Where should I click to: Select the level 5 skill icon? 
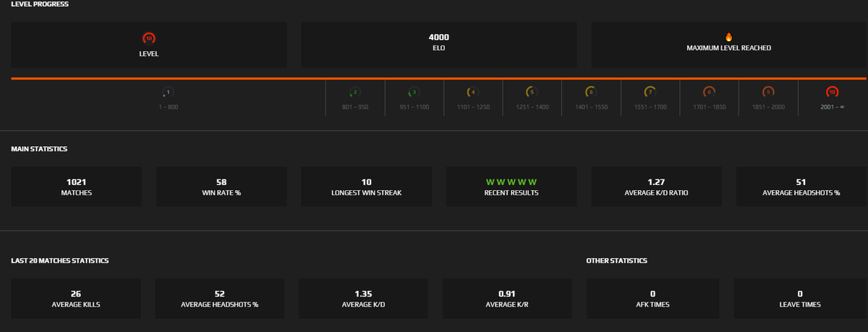(532, 93)
